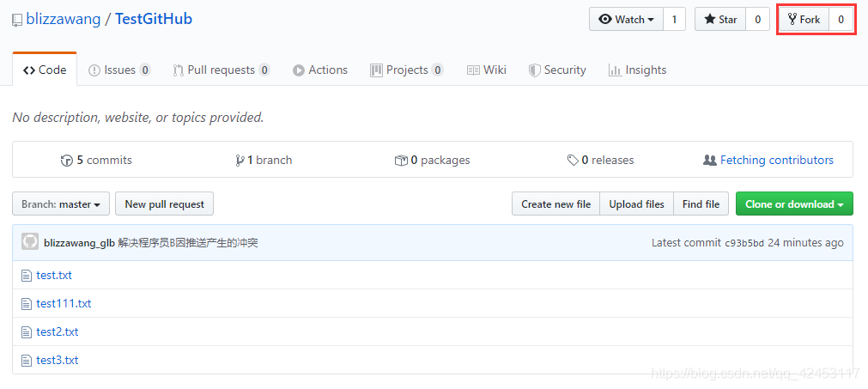
Task: Expand the Branch: master selector
Action: pyautogui.click(x=61, y=204)
